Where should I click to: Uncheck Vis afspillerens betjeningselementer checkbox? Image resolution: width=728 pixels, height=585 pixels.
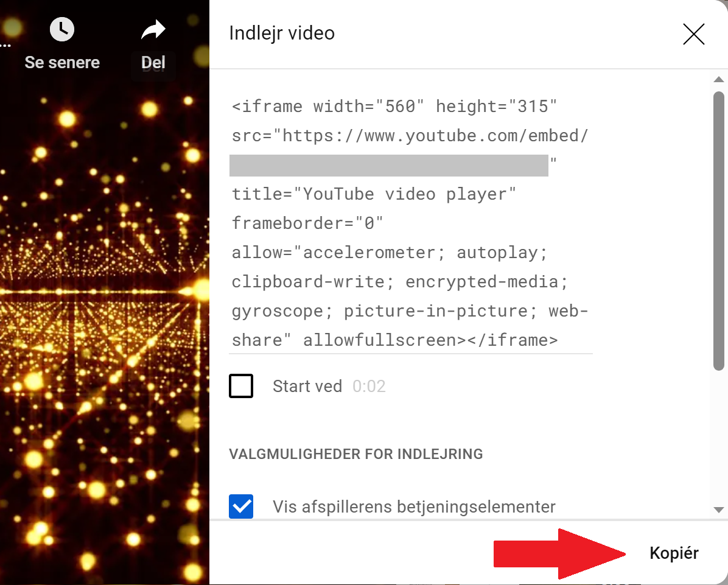(241, 506)
